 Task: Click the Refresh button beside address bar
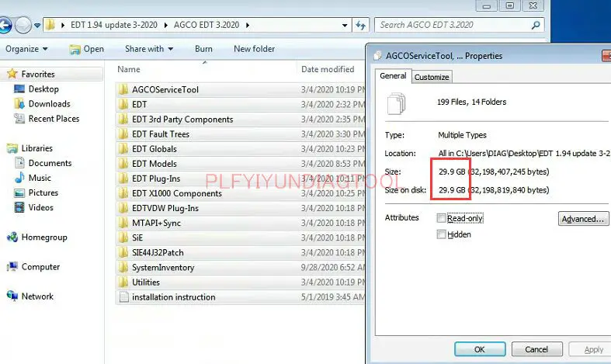point(360,26)
